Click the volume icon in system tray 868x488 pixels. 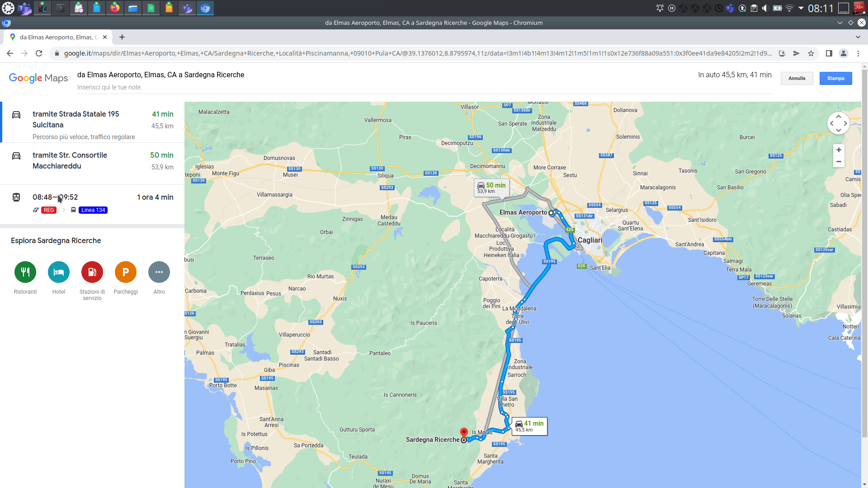[765, 8]
